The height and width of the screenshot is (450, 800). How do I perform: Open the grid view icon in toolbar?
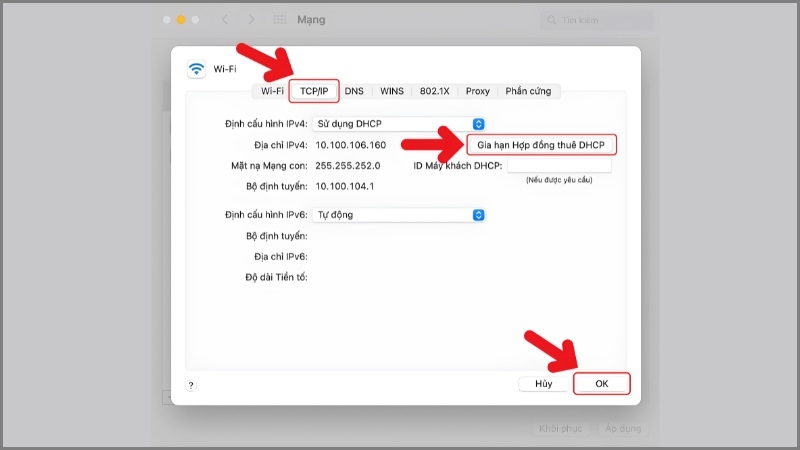pos(280,19)
